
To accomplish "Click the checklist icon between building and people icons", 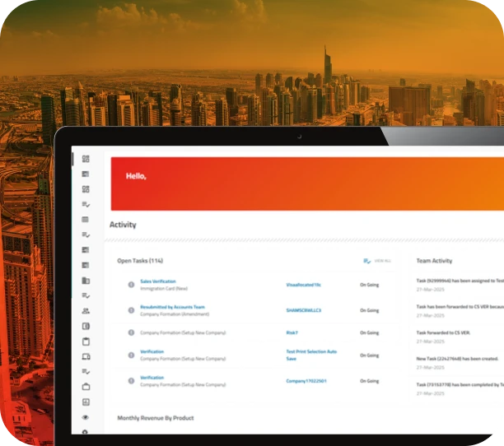I will (x=86, y=295).
